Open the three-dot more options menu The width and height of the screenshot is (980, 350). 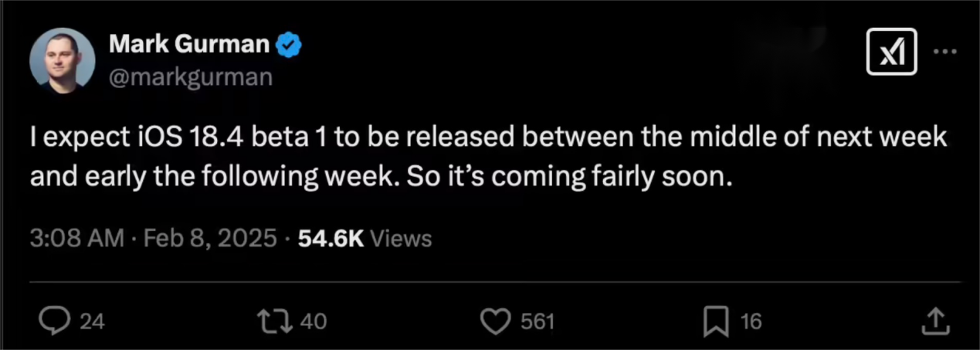coord(945,52)
